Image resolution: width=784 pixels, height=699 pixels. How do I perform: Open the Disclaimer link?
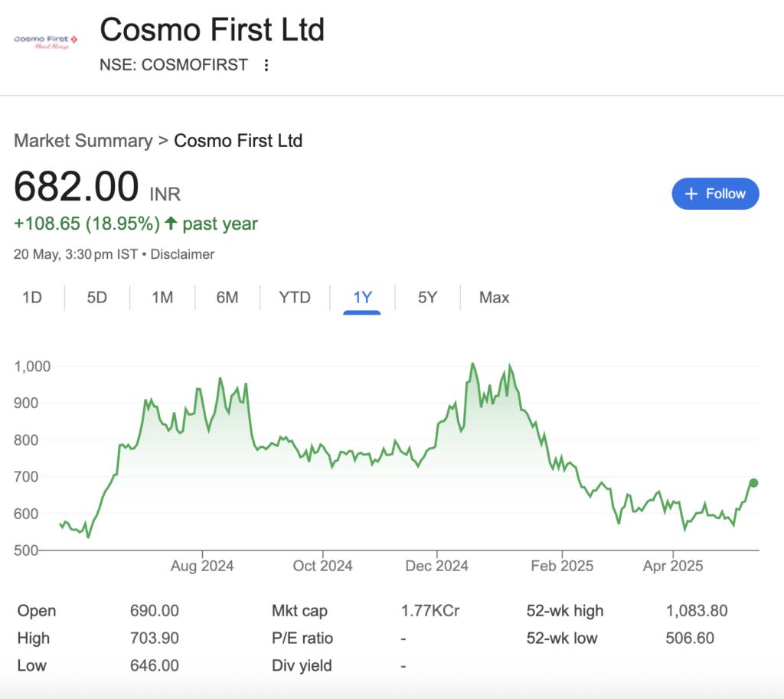pos(182,254)
